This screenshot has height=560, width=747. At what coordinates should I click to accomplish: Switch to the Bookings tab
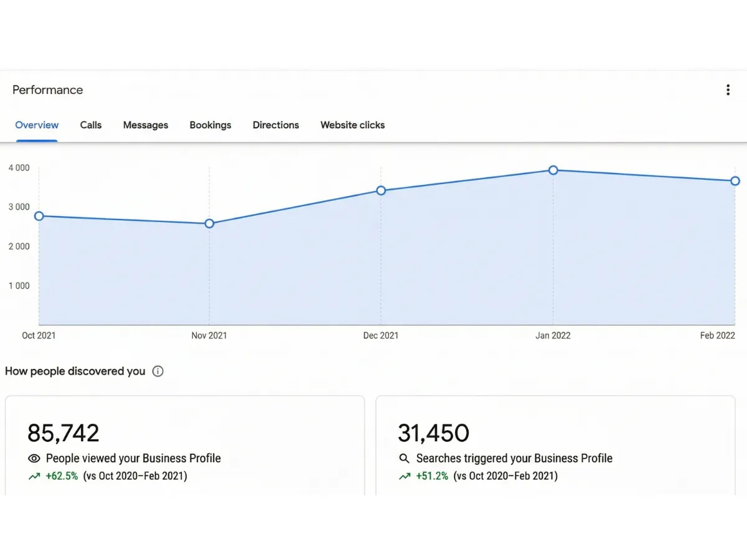tap(210, 125)
